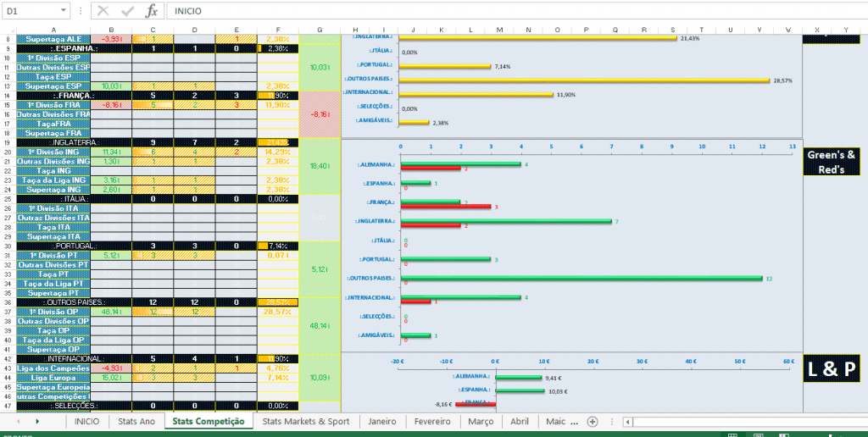Click the red França bar labeled 3
Image resolution: width=868 pixels, height=437 pixels.
[446, 207]
